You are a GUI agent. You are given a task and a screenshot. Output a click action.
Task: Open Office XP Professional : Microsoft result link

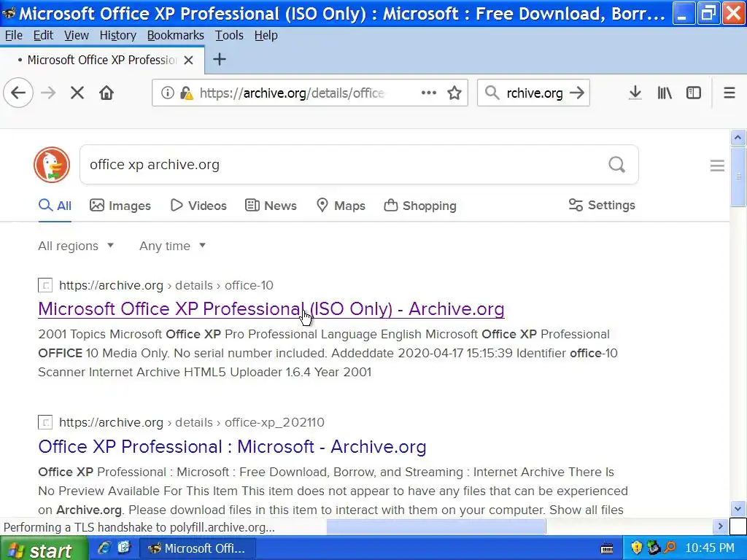pos(232,447)
